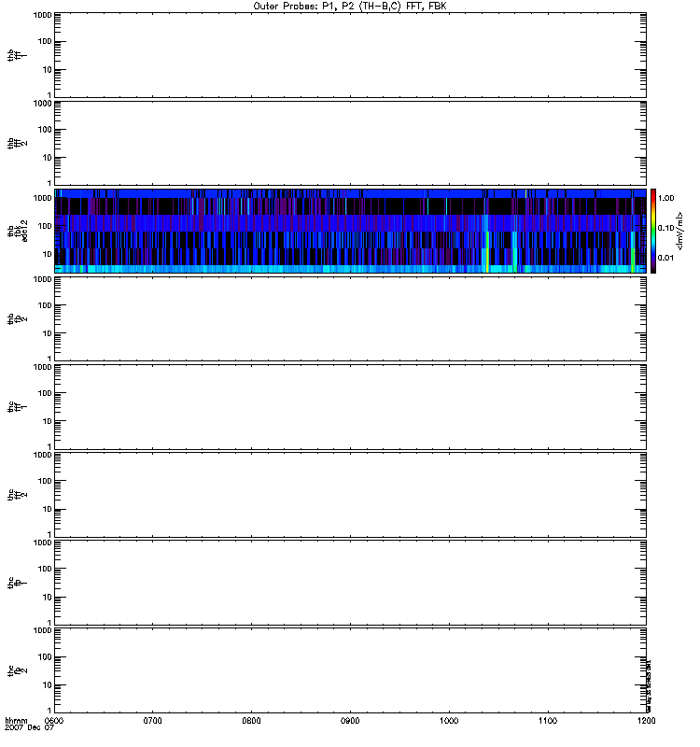Click the empty thc fff 1 plot panel

point(351,407)
